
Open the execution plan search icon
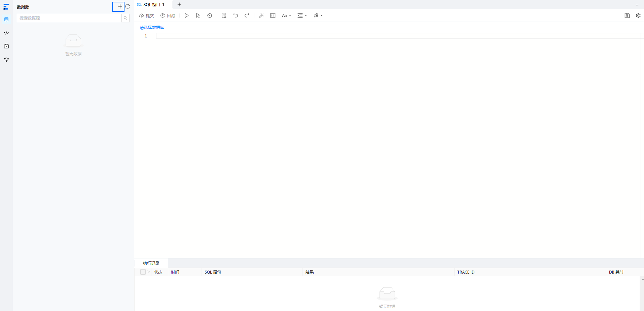point(224,15)
